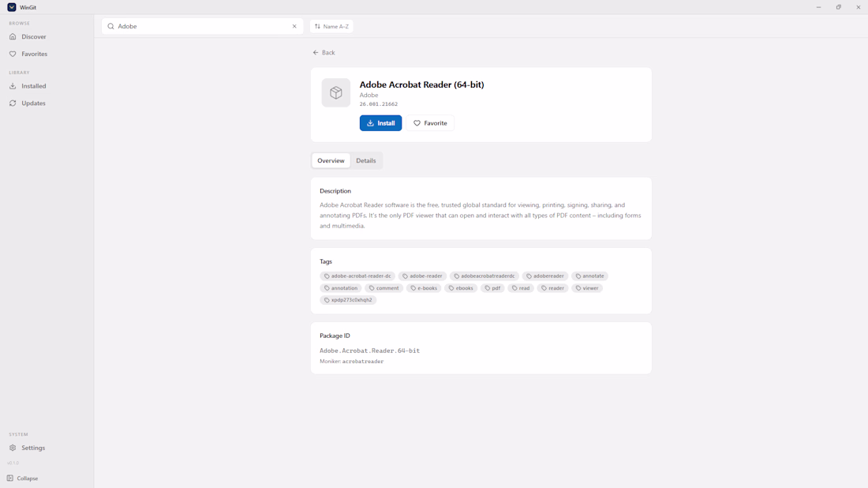Install Adobe Acrobat Reader

click(381, 123)
